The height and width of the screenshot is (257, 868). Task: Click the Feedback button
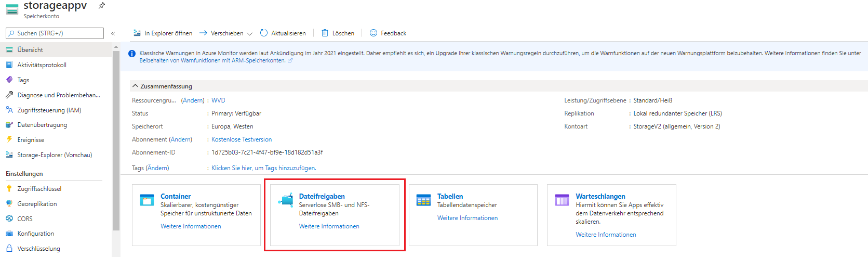click(x=388, y=33)
